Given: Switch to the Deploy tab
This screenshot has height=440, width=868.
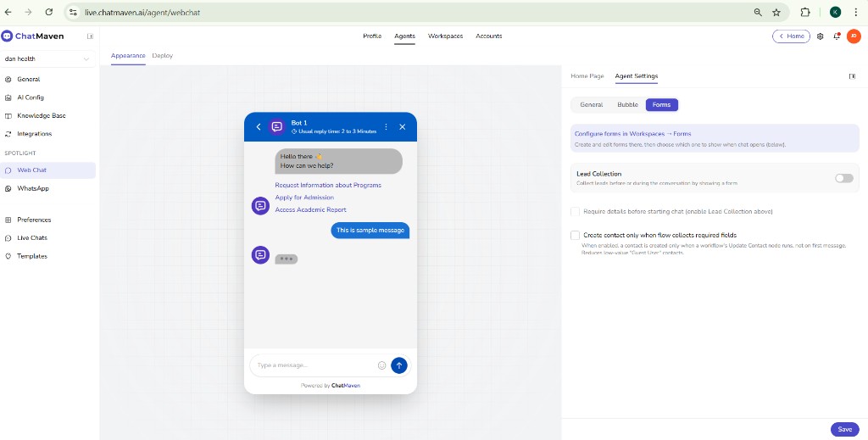Looking at the screenshot, I should 163,56.
